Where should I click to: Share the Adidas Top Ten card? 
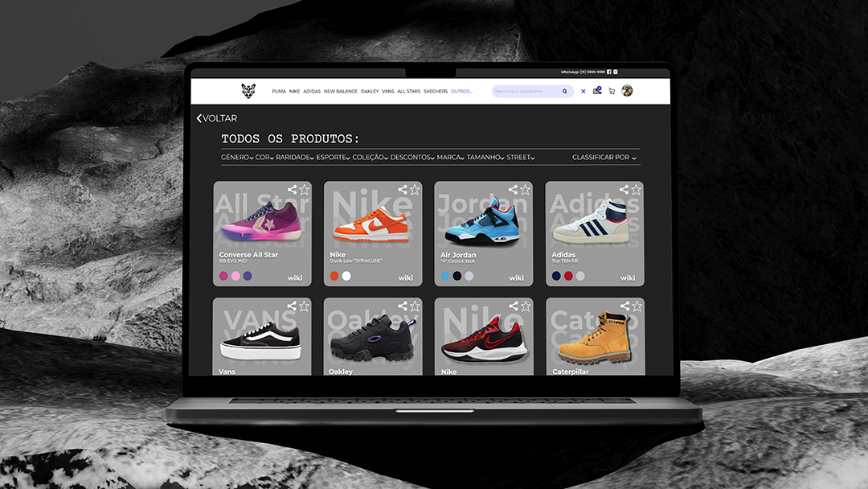click(624, 189)
